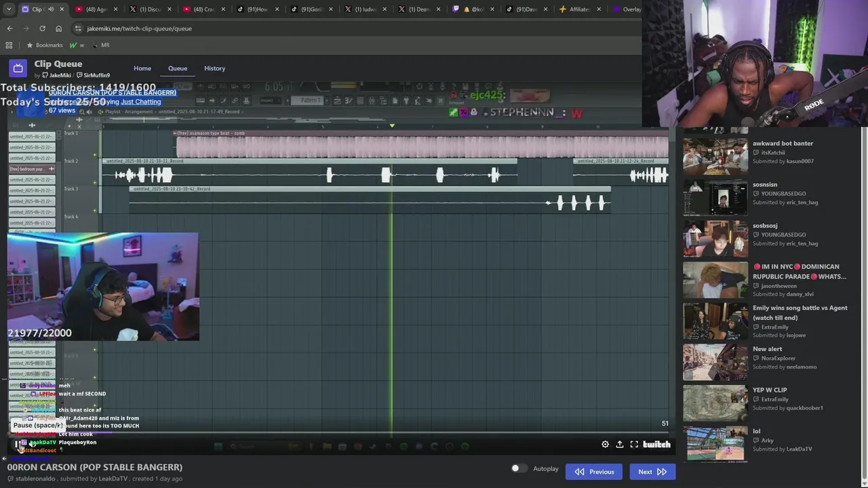Image resolution: width=868 pixels, height=488 pixels.
Task: Go to the Previous clip
Action: pyautogui.click(x=595, y=472)
